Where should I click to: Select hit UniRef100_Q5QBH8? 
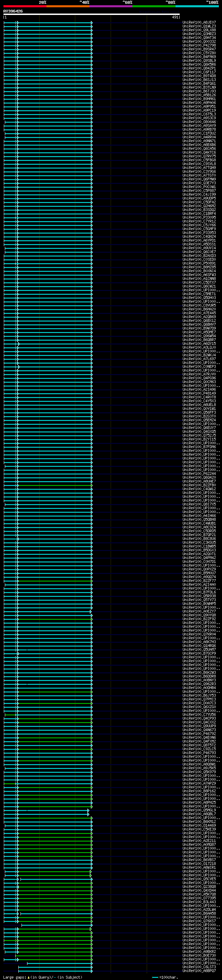coord(199,519)
